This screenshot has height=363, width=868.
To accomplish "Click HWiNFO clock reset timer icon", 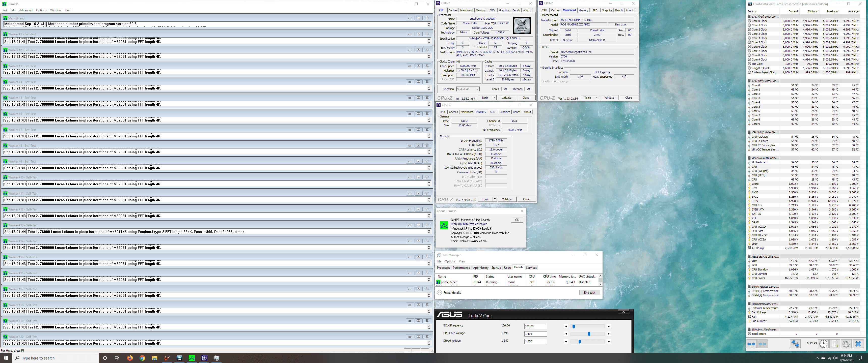I will coord(823,344).
